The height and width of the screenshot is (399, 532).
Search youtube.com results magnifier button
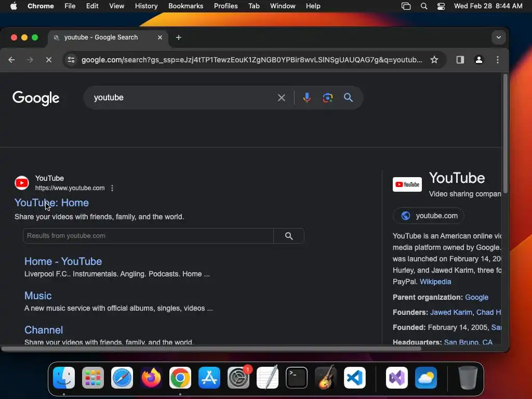(x=289, y=236)
